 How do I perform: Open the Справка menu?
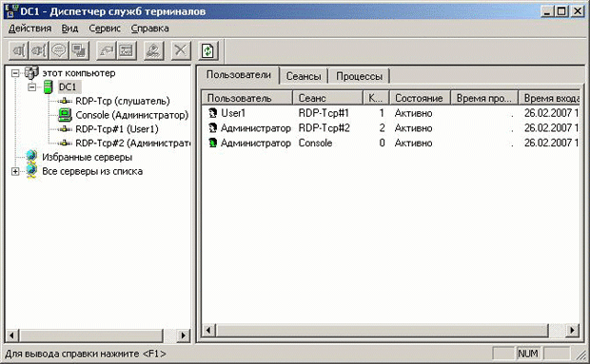pos(149,29)
